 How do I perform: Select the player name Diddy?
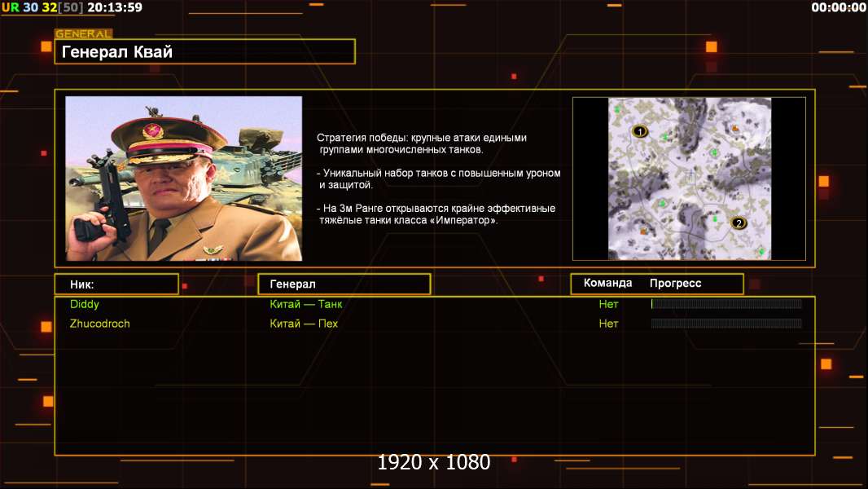[85, 304]
